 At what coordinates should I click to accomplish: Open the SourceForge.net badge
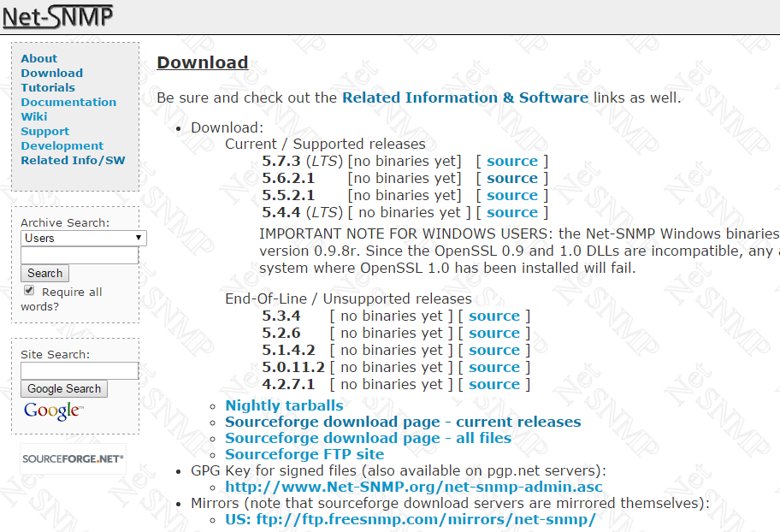coord(73,458)
